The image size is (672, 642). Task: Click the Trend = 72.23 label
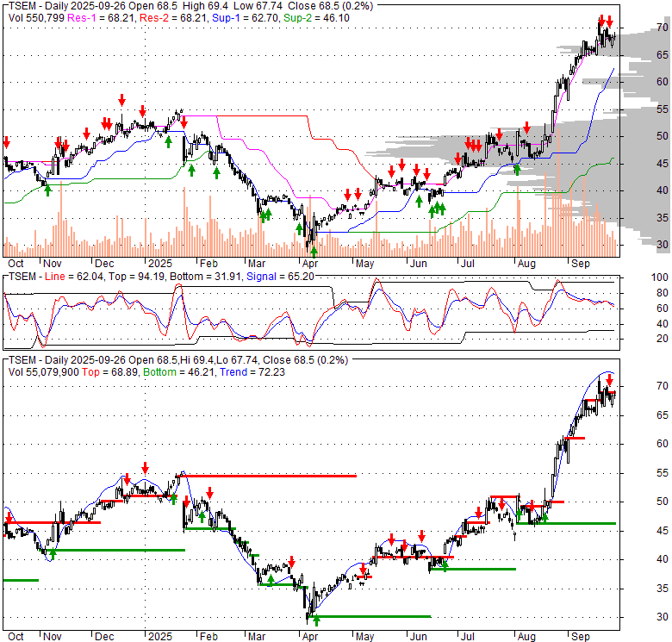point(252,372)
